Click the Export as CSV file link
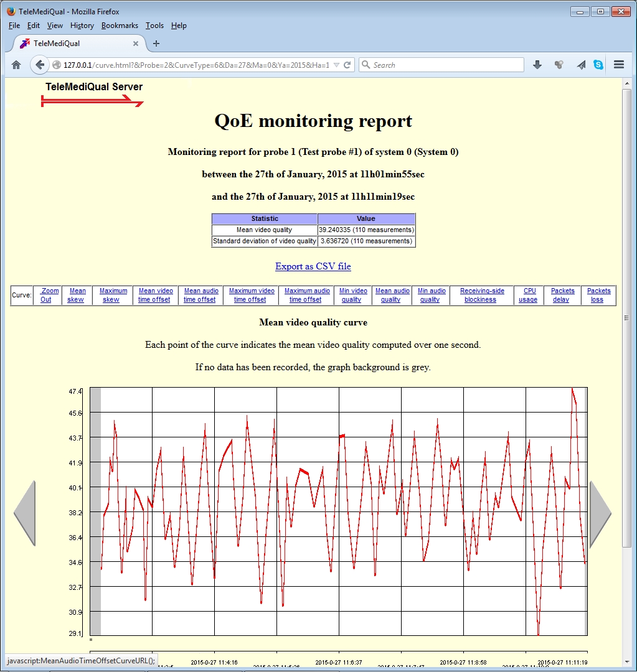 313,266
